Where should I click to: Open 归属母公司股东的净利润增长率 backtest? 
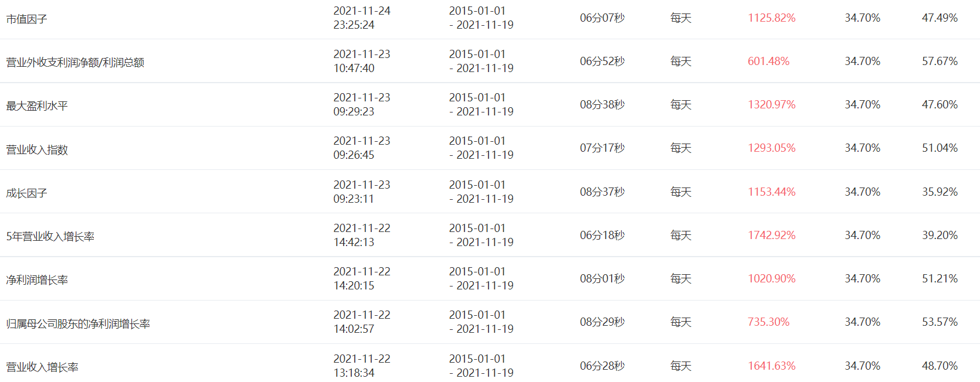tap(78, 324)
